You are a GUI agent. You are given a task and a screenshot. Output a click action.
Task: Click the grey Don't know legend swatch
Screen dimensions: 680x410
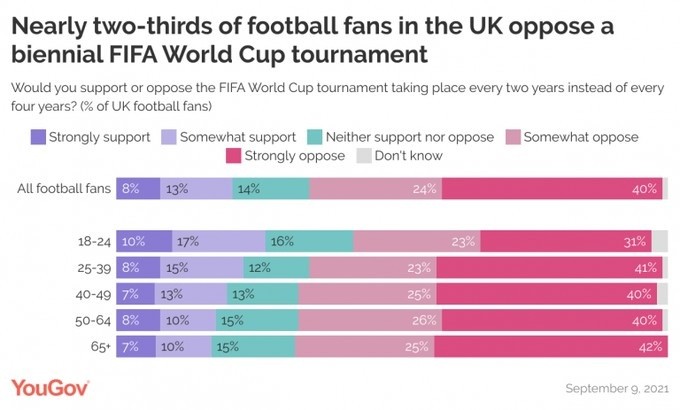(364, 156)
